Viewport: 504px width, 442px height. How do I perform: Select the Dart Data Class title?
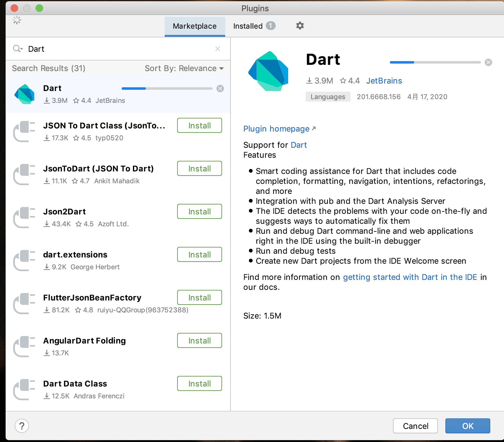coord(75,384)
